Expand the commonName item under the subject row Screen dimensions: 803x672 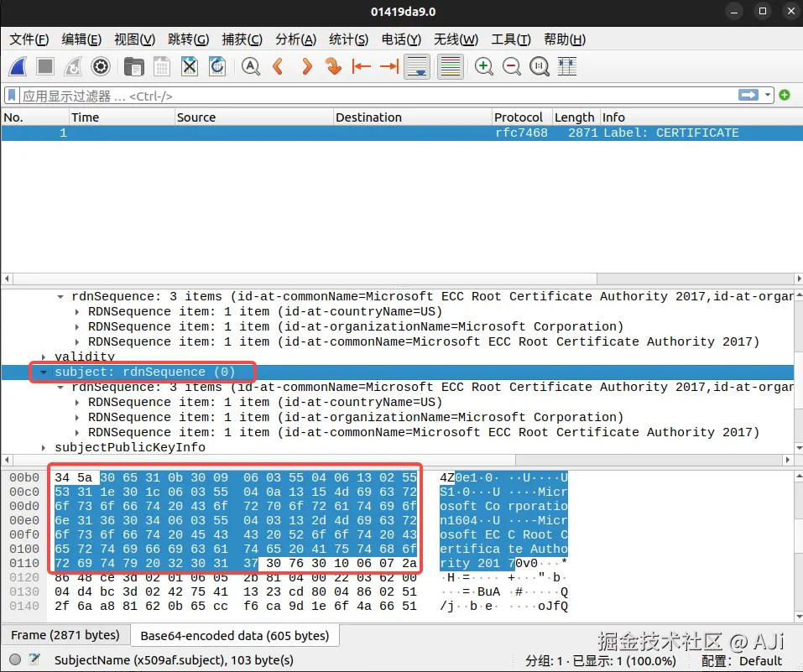(77, 433)
